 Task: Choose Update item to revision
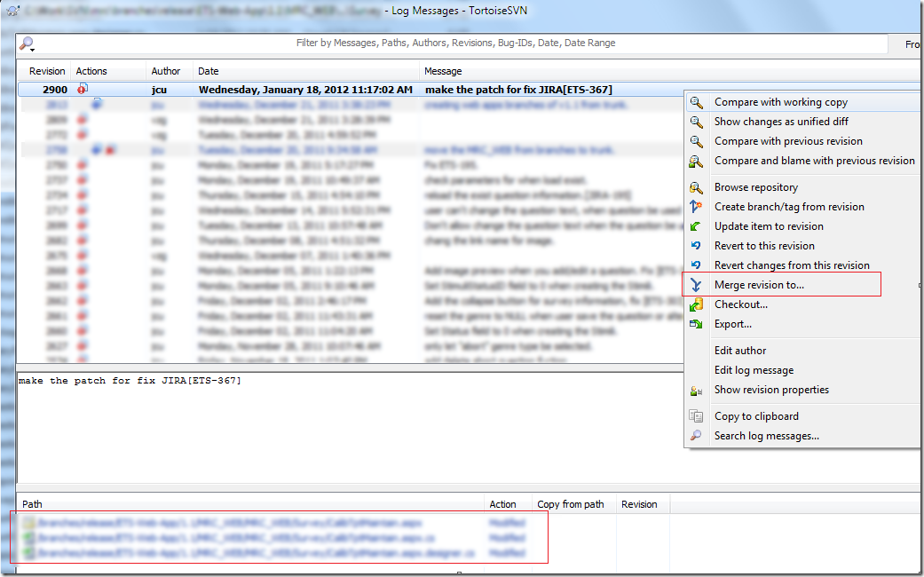pyautogui.click(x=769, y=225)
